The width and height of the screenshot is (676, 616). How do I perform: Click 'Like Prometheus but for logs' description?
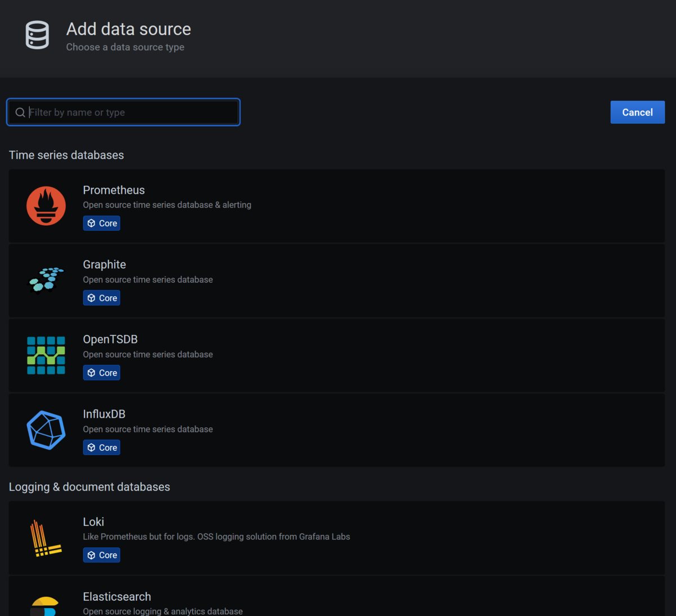click(x=216, y=537)
